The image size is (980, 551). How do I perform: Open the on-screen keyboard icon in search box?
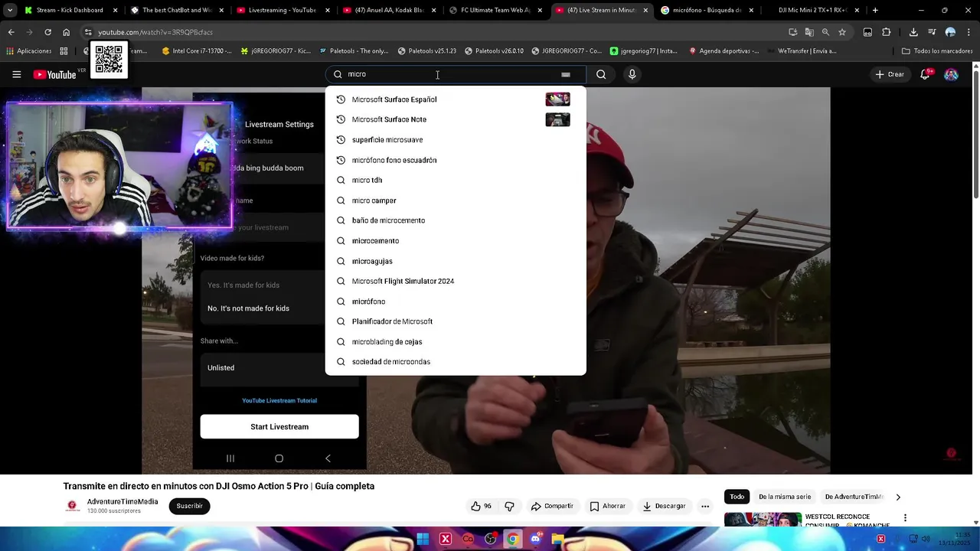565,74
